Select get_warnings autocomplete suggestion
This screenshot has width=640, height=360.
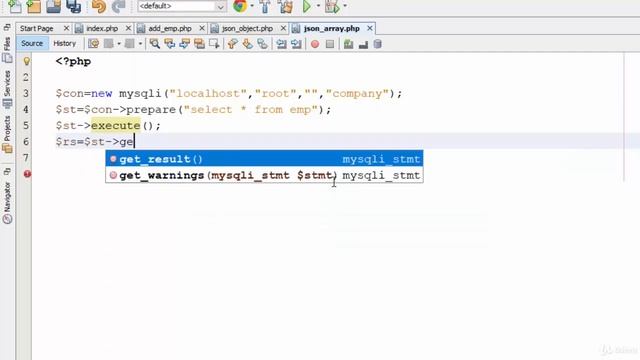(264, 175)
